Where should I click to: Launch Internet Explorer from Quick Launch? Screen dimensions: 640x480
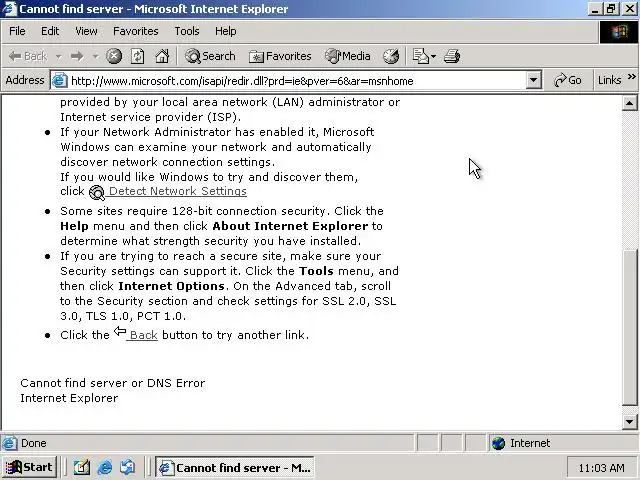tap(105, 467)
